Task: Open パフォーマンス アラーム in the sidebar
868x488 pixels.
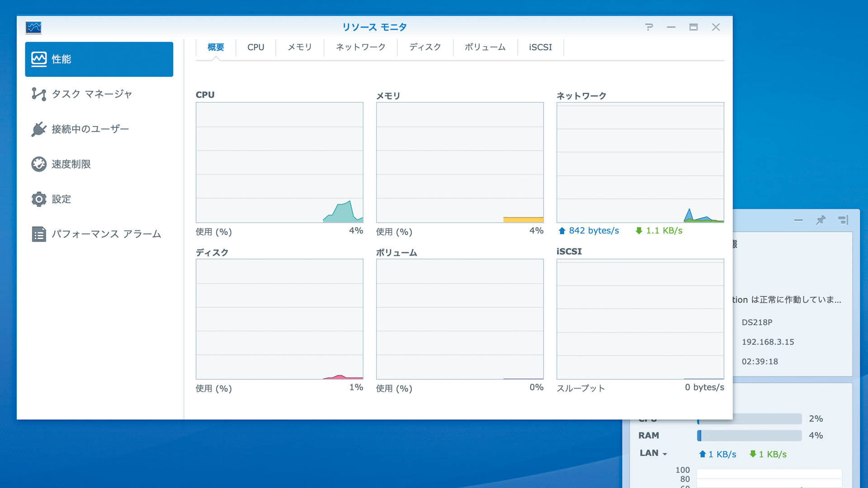Action: coord(99,234)
